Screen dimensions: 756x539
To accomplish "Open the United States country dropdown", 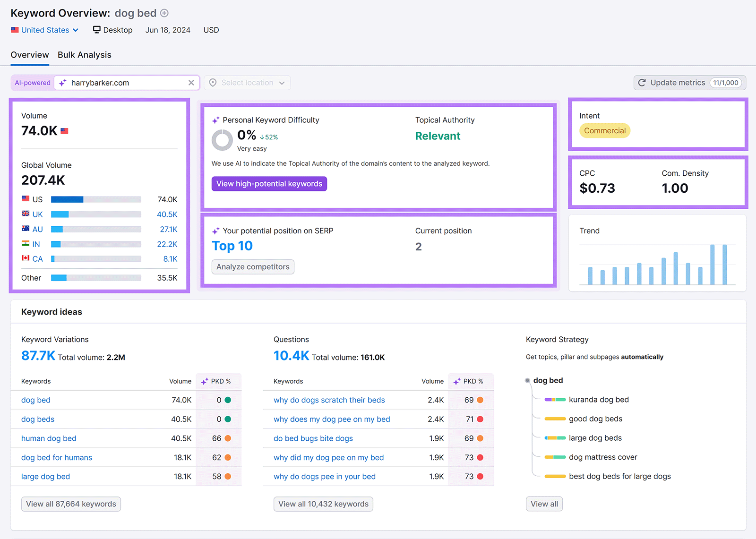I will click(x=45, y=30).
